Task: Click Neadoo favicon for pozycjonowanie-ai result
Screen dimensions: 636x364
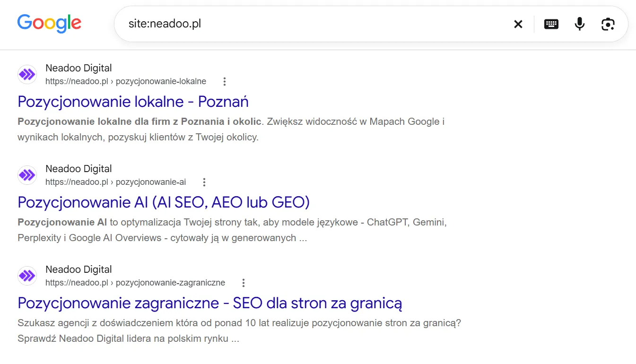Action: pyautogui.click(x=27, y=175)
